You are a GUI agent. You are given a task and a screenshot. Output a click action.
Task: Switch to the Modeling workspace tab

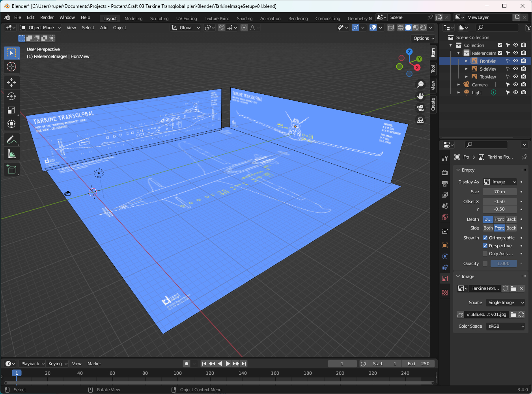[134, 19]
